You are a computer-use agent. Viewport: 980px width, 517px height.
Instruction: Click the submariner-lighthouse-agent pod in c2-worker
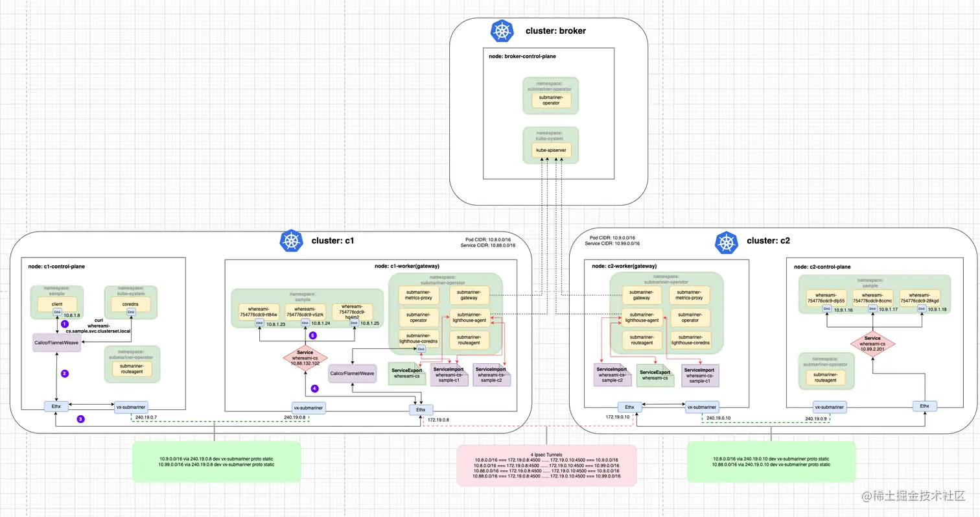pos(642,317)
